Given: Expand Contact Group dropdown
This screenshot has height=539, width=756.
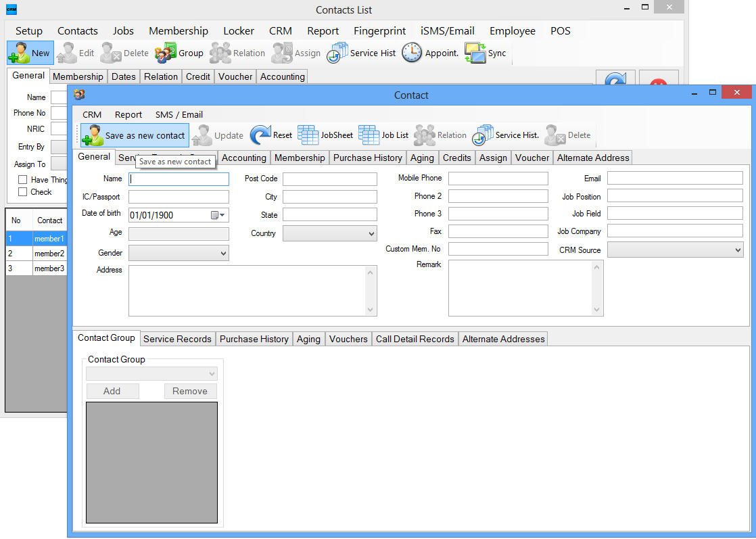Looking at the screenshot, I should (152, 373).
